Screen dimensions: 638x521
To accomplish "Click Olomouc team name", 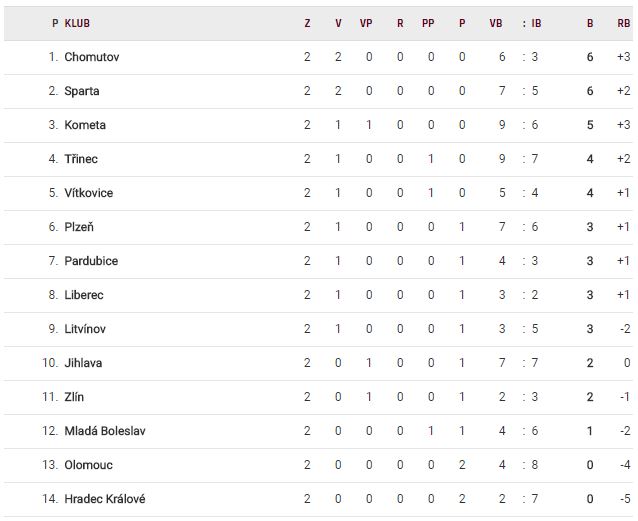I will pos(87,465).
